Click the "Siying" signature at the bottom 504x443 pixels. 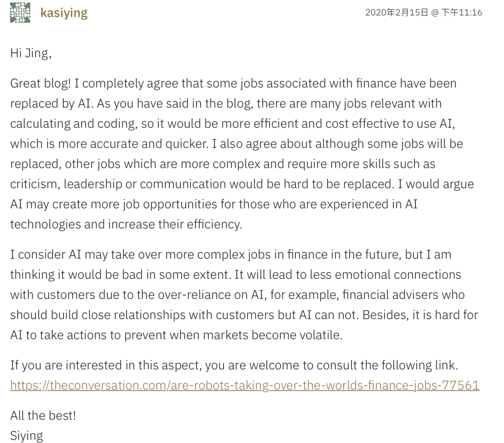pyautogui.click(x=27, y=436)
